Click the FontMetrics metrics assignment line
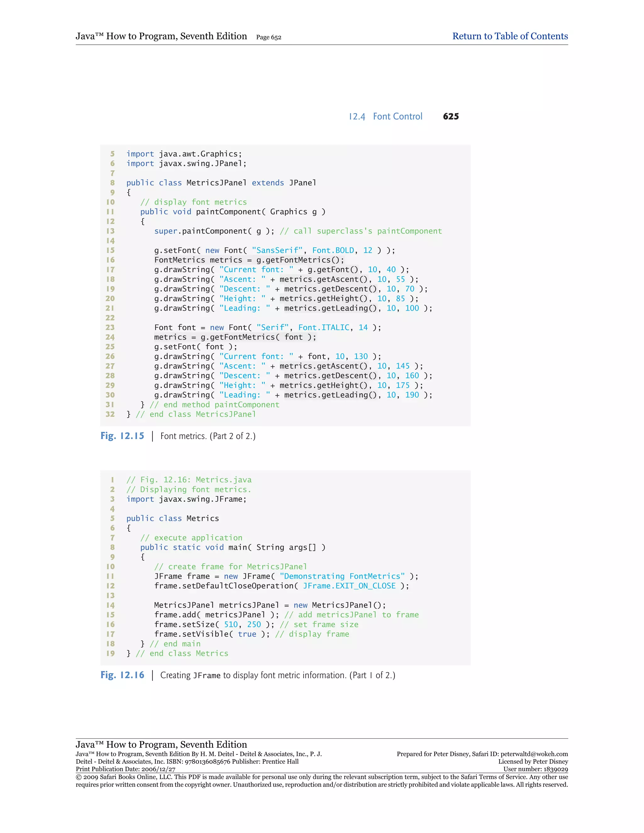 pos(249,260)
